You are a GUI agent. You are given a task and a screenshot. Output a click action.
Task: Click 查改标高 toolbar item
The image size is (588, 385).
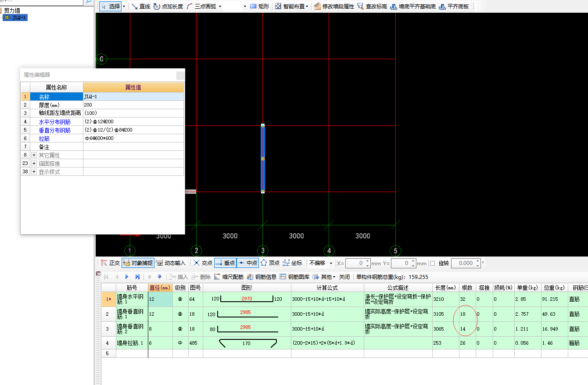pos(372,7)
